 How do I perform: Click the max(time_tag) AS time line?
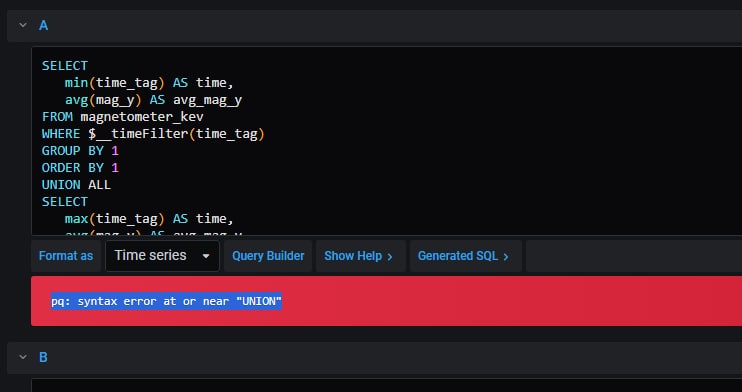coord(149,219)
